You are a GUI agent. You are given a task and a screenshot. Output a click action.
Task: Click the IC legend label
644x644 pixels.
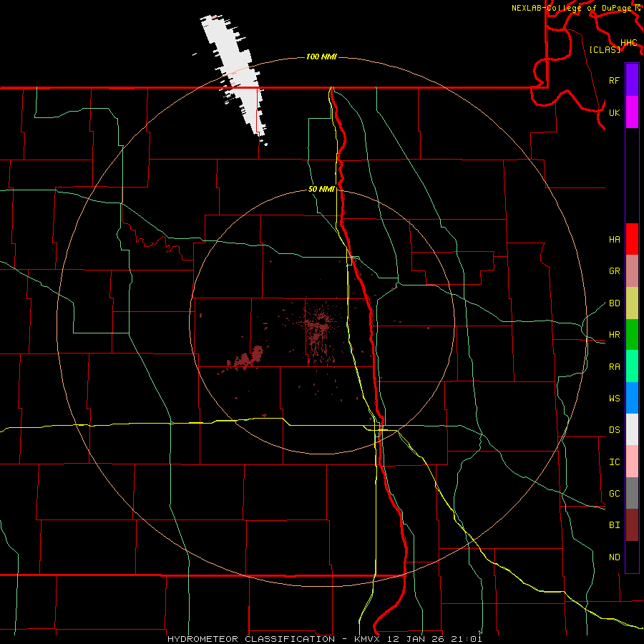[x=614, y=462]
